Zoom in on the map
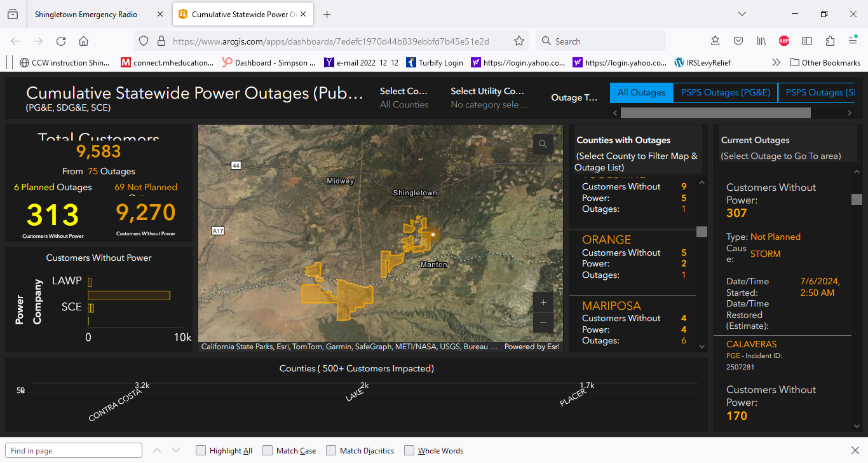 point(543,303)
